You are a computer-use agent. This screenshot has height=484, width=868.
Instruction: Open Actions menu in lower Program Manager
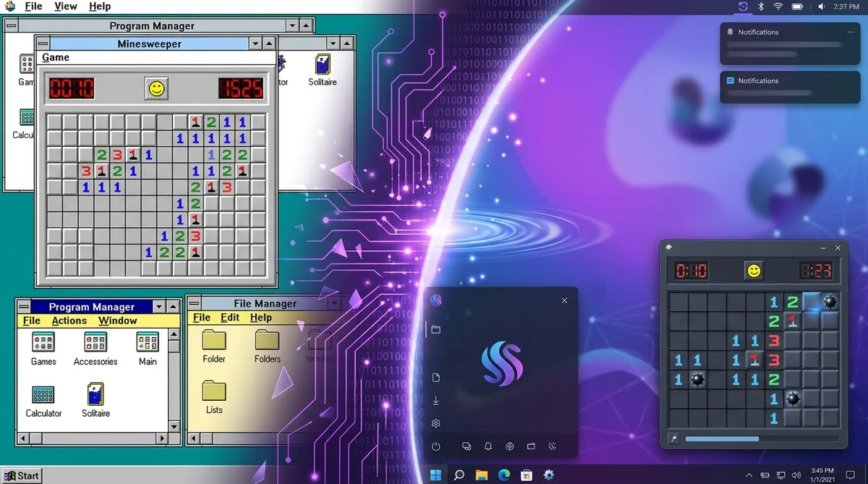pyautogui.click(x=69, y=320)
